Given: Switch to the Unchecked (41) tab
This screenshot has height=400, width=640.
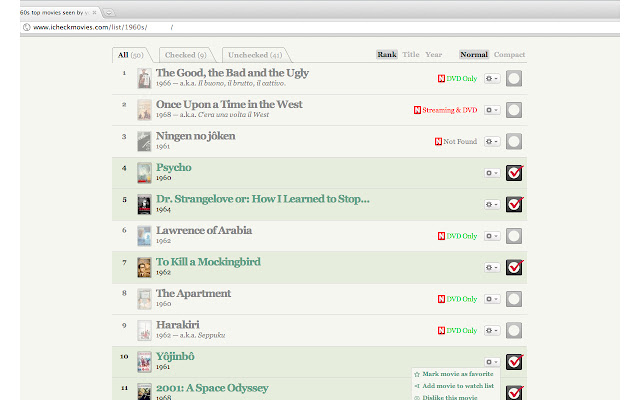Looking at the screenshot, I should (x=255, y=55).
